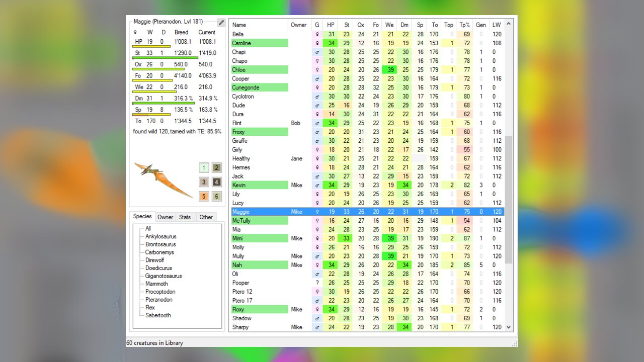Select color region swatch 4
644x362 pixels.
pyautogui.click(x=216, y=182)
